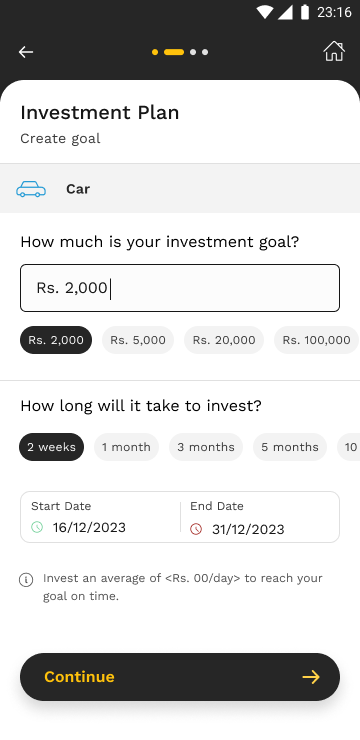Tap the red End Date clock icon
The height and width of the screenshot is (740, 360).
tap(196, 529)
